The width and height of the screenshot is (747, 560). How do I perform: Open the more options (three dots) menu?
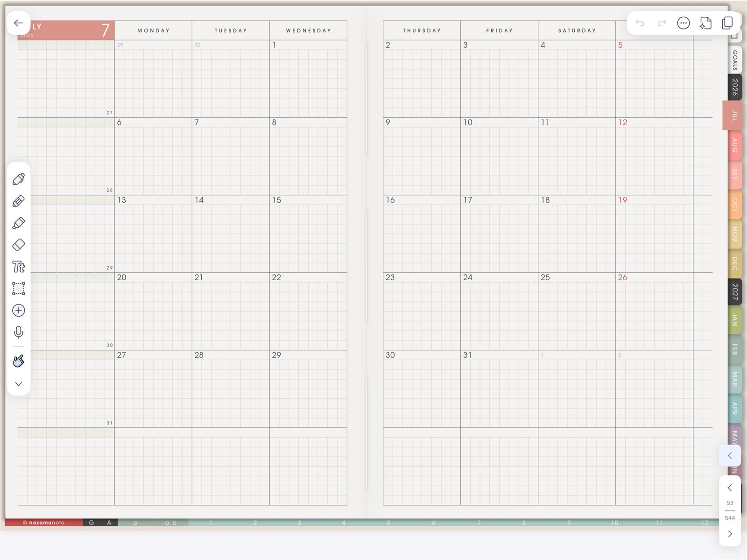(x=684, y=23)
